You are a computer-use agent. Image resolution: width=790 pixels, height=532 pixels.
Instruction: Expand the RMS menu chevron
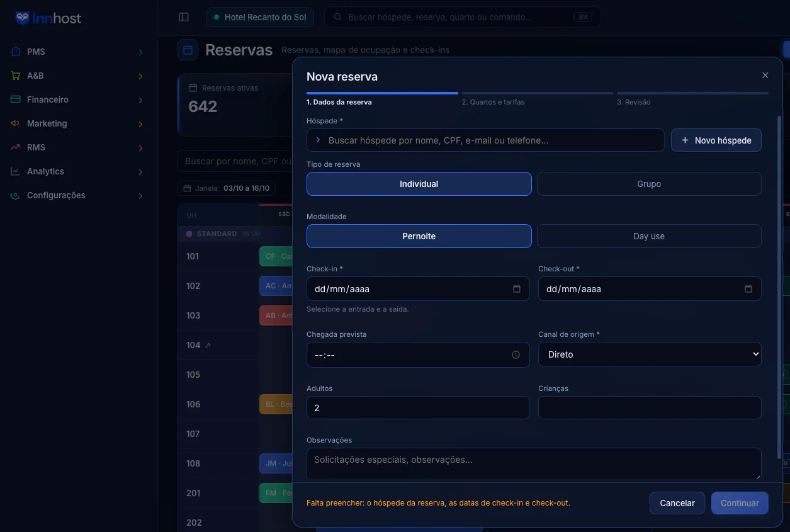(x=140, y=148)
